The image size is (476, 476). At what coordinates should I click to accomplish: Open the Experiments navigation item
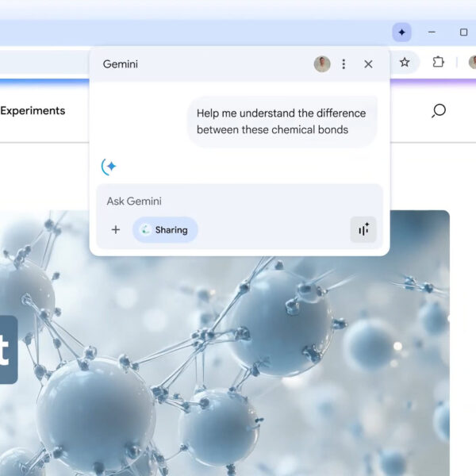coord(33,110)
